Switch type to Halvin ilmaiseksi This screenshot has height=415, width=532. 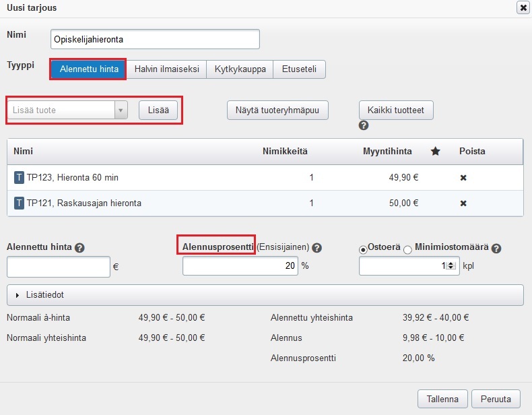tap(166, 69)
